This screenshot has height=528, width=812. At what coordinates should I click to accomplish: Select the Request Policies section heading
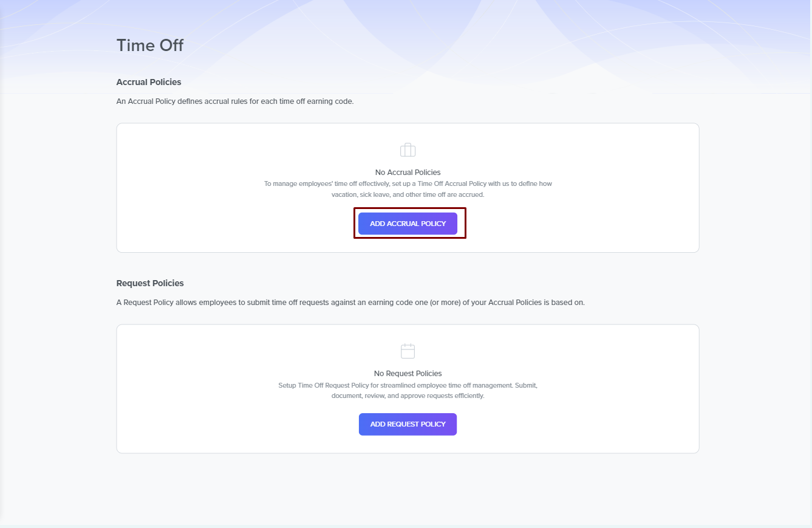click(x=150, y=283)
